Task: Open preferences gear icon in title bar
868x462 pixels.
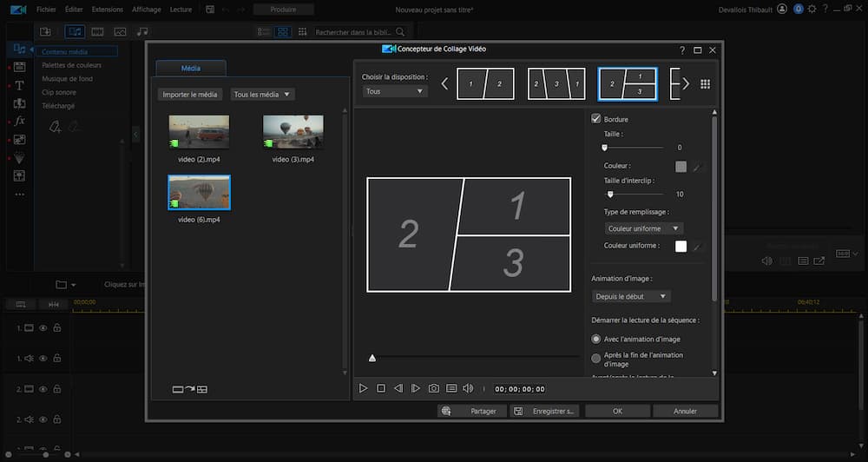Action: [812, 9]
